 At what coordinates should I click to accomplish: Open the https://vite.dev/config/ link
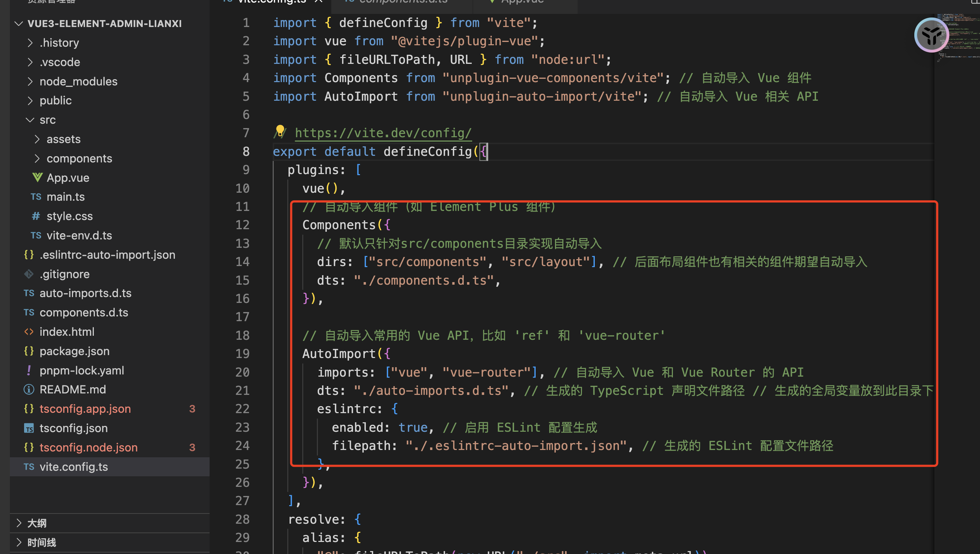pyautogui.click(x=383, y=133)
